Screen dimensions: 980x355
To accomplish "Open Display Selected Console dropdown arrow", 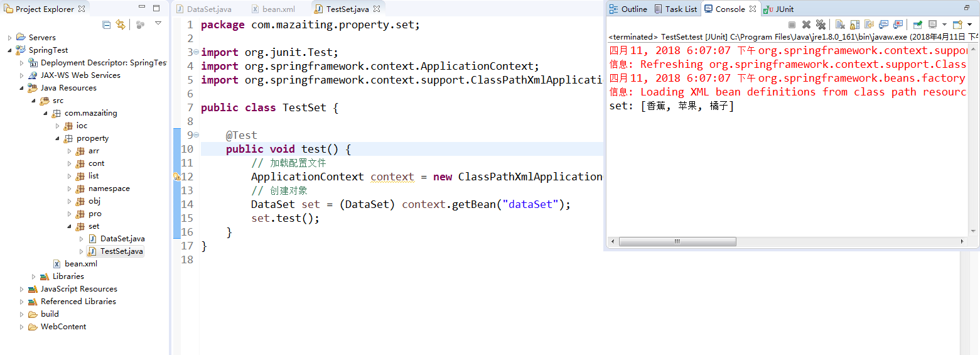I will point(944,25).
